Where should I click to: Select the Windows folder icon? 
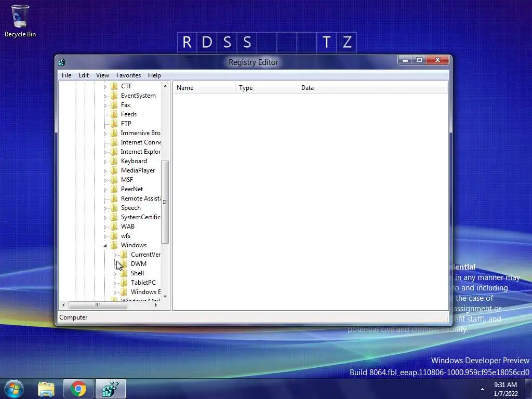pos(114,245)
